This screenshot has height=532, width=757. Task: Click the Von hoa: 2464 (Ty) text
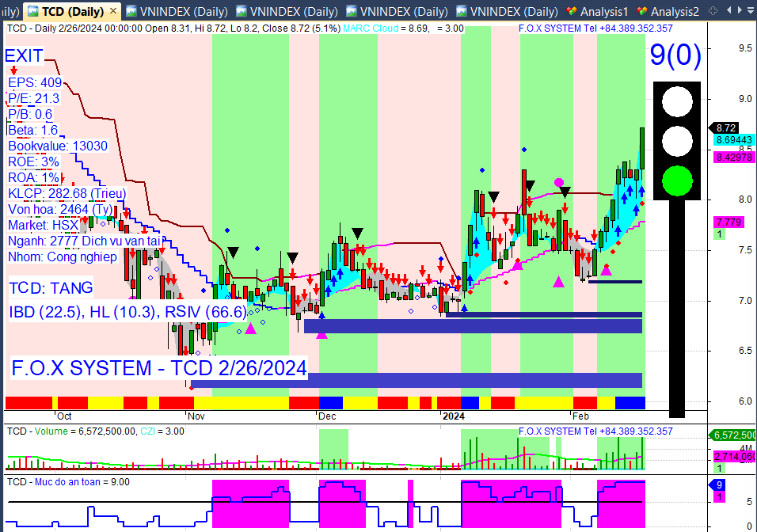click(x=60, y=210)
